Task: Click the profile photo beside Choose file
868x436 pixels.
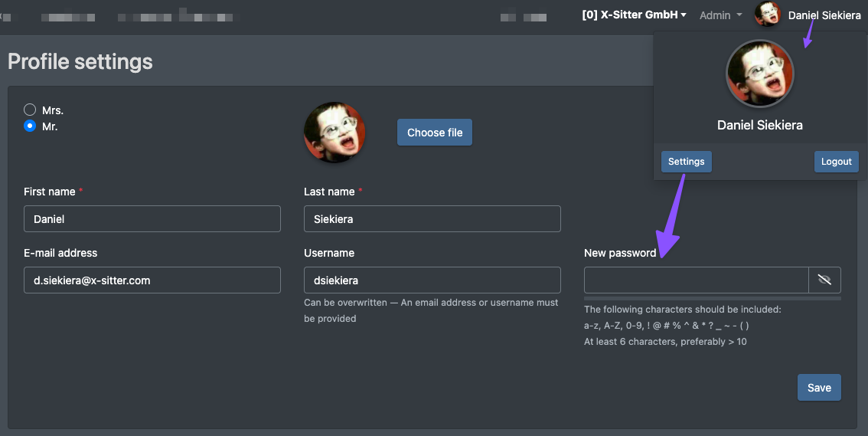Action: tap(334, 132)
